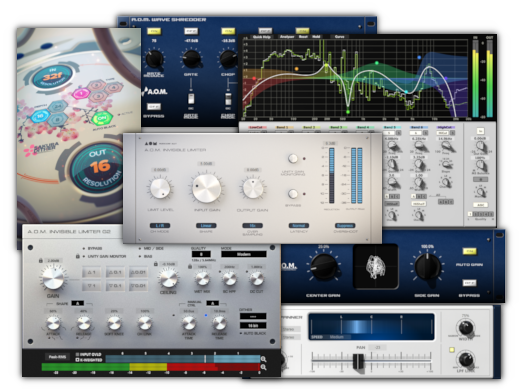
Task: Open the Mode dropdown showing Modern
Action: [x=244, y=254]
